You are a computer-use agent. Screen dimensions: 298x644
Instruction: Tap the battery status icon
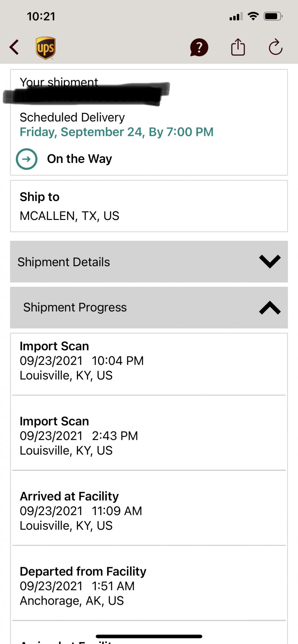coord(273,16)
